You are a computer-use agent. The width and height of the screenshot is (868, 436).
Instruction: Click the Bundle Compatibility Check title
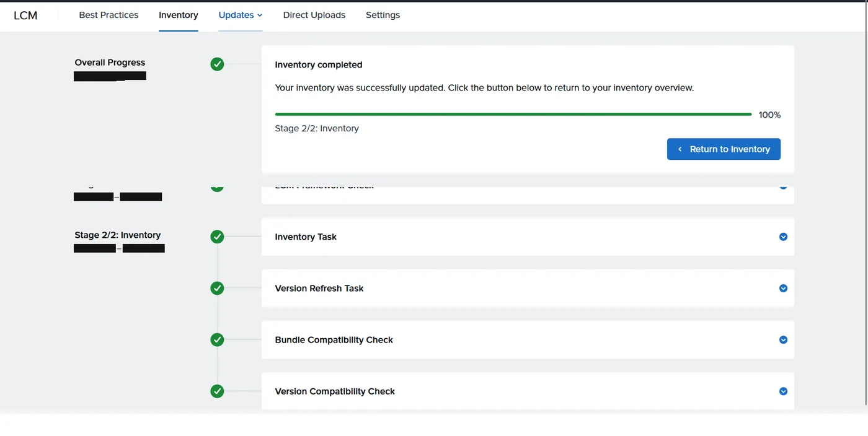coord(334,339)
